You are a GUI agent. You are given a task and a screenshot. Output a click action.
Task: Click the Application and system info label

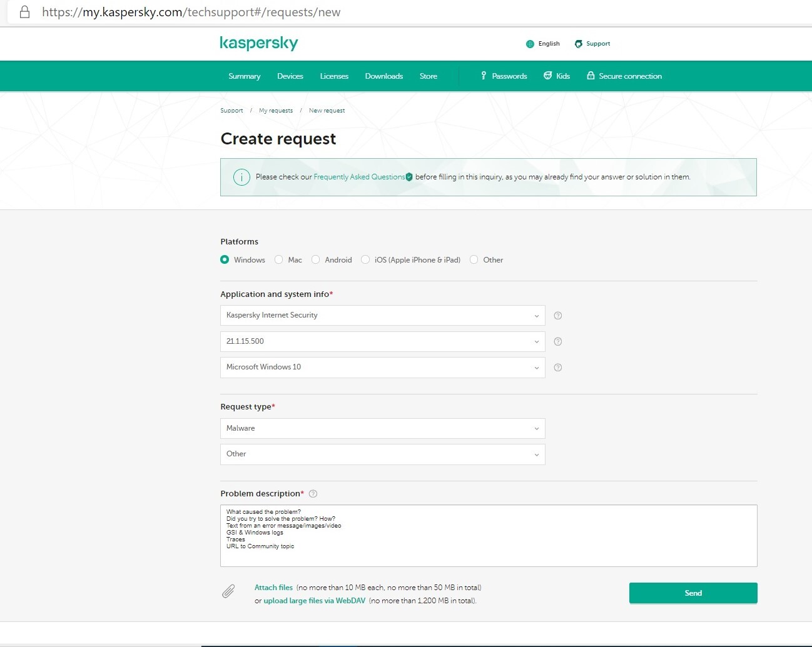click(275, 294)
